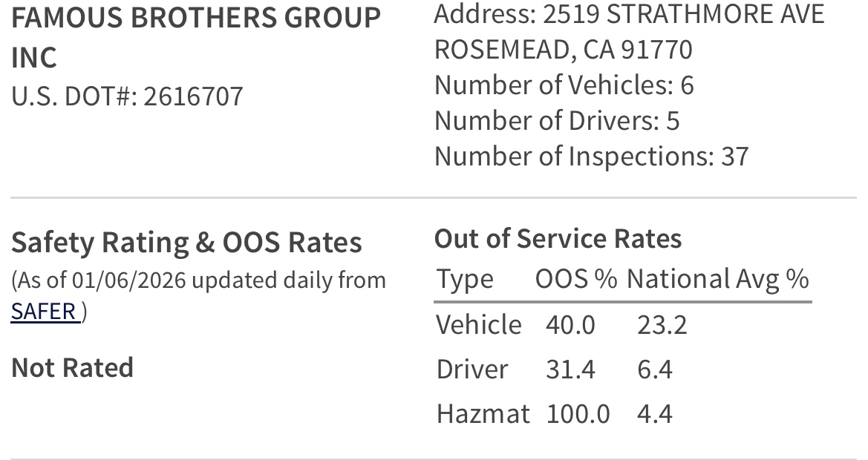Click the 2519 STRATHMORE AVE address line

629,14
